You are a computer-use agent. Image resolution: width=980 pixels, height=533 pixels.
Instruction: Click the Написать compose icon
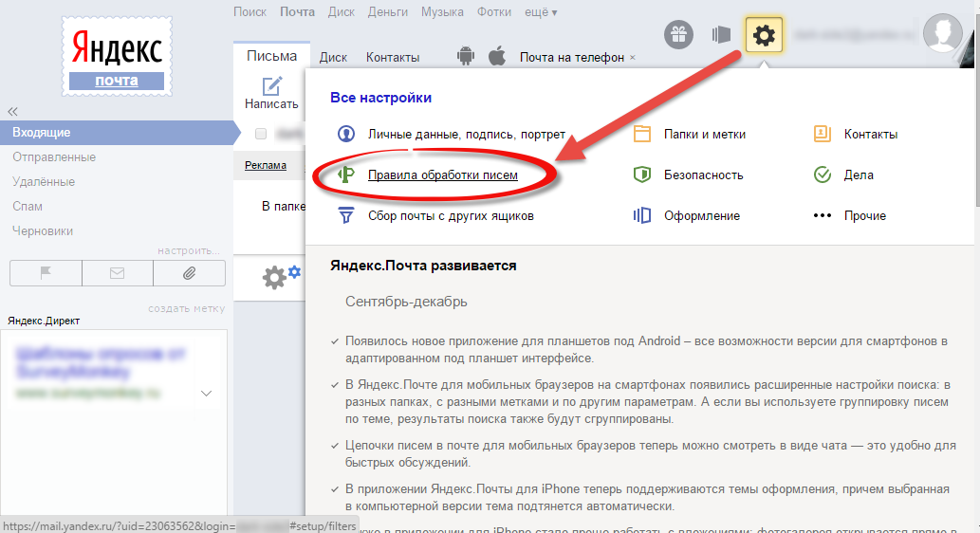271,86
